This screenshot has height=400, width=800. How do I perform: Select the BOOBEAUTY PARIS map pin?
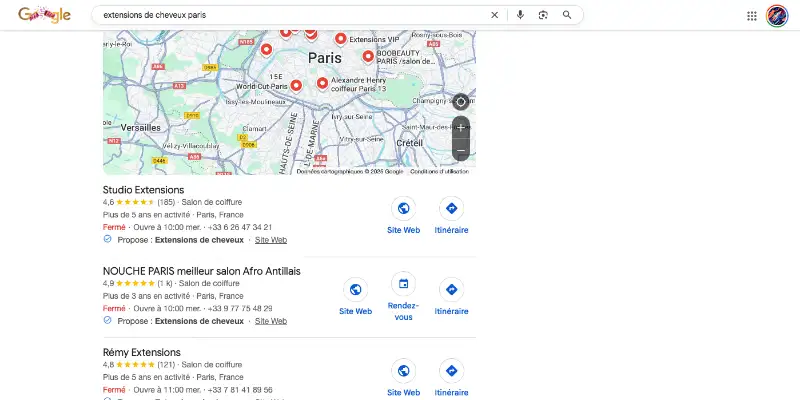(368, 57)
